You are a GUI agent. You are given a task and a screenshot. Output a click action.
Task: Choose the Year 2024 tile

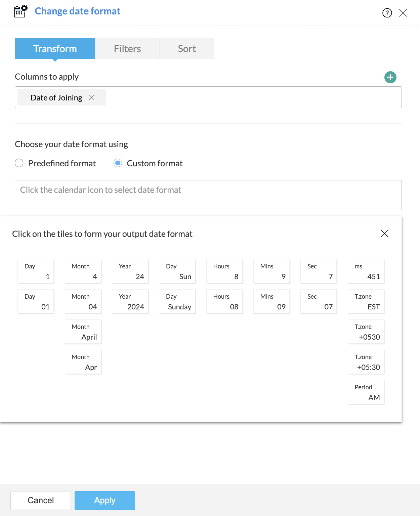point(130,302)
